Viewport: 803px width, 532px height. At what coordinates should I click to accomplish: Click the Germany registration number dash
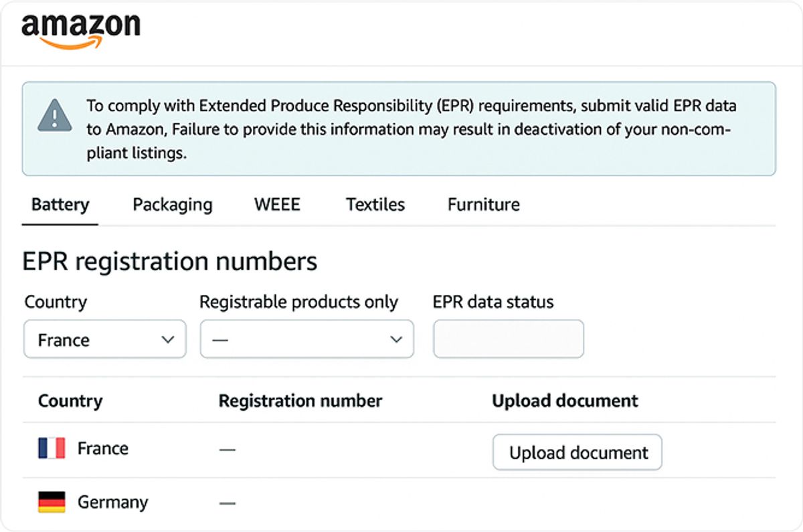click(228, 503)
